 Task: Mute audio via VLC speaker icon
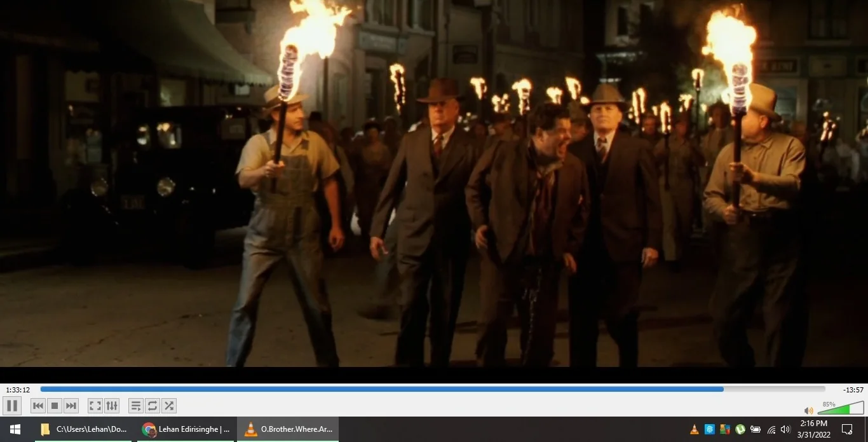tap(809, 410)
